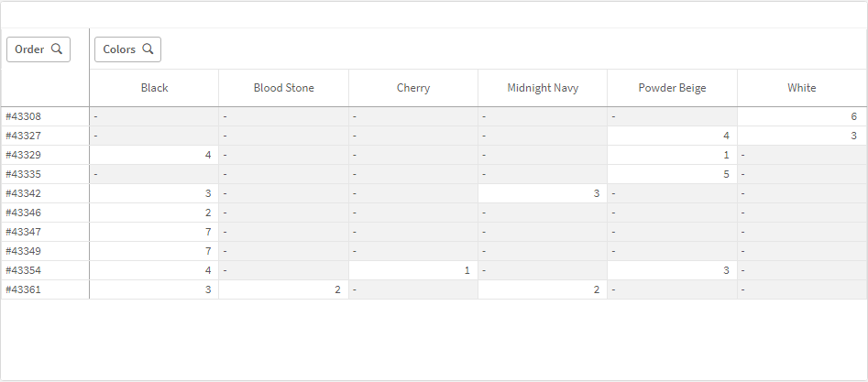
Task: Click White value 6 for order #43308
Action: (852, 116)
